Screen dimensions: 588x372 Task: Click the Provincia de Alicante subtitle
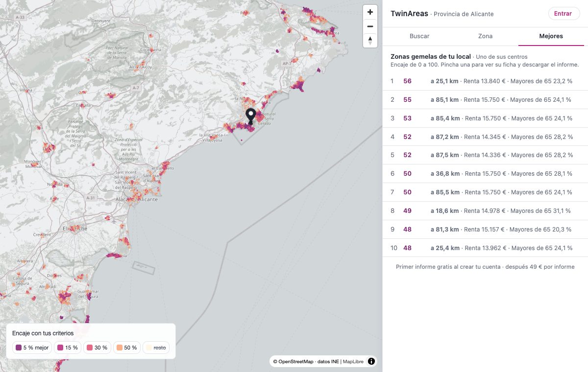464,14
